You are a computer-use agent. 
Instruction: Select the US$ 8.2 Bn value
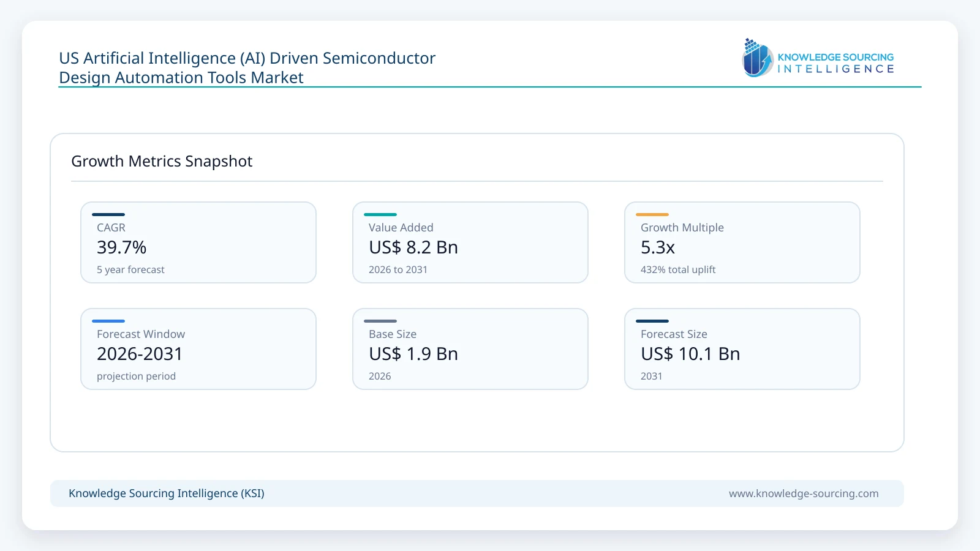(413, 247)
